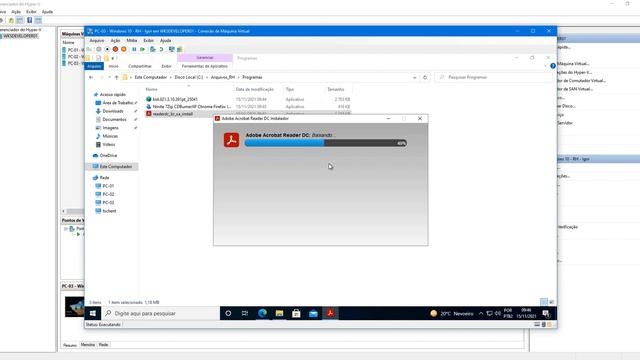Select Imagens in Explorer navigation pane
The image size is (640, 360).
coord(111,128)
